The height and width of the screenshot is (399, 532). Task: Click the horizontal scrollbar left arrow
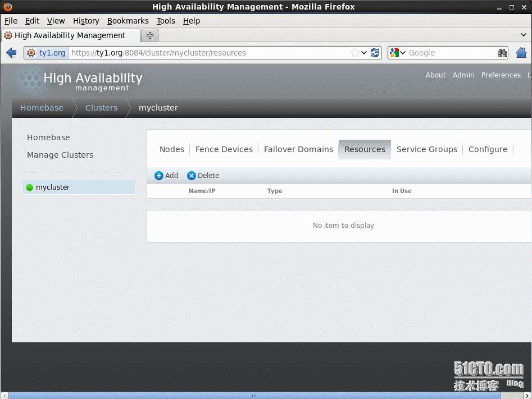coord(4,396)
